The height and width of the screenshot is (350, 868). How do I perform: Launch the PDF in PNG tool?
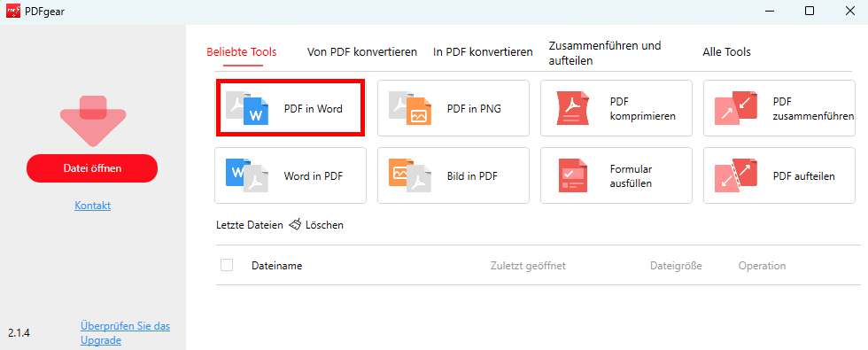click(453, 108)
